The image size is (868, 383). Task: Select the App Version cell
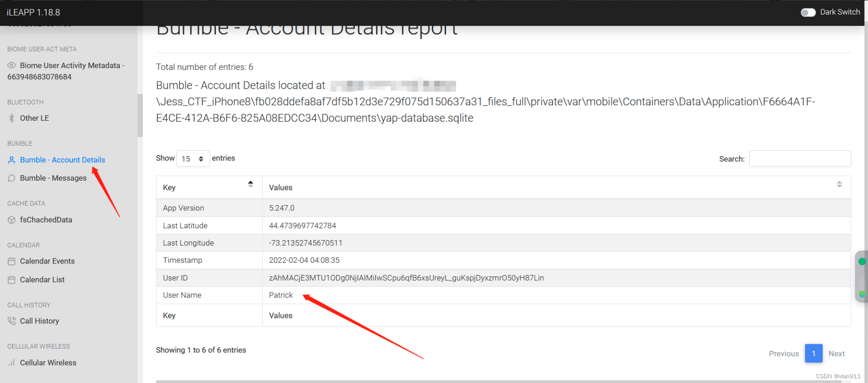[x=209, y=208]
